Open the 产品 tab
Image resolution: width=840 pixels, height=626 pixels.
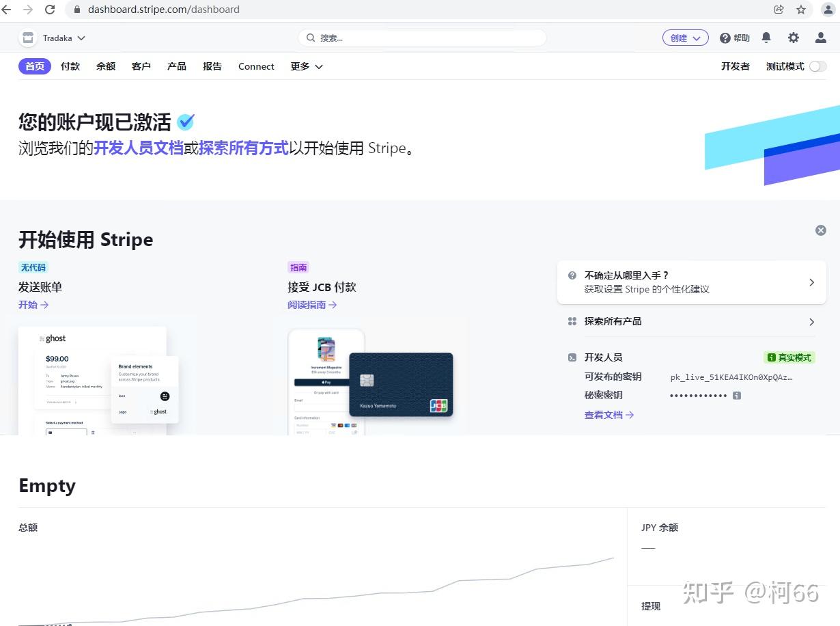[x=177, y=66]
